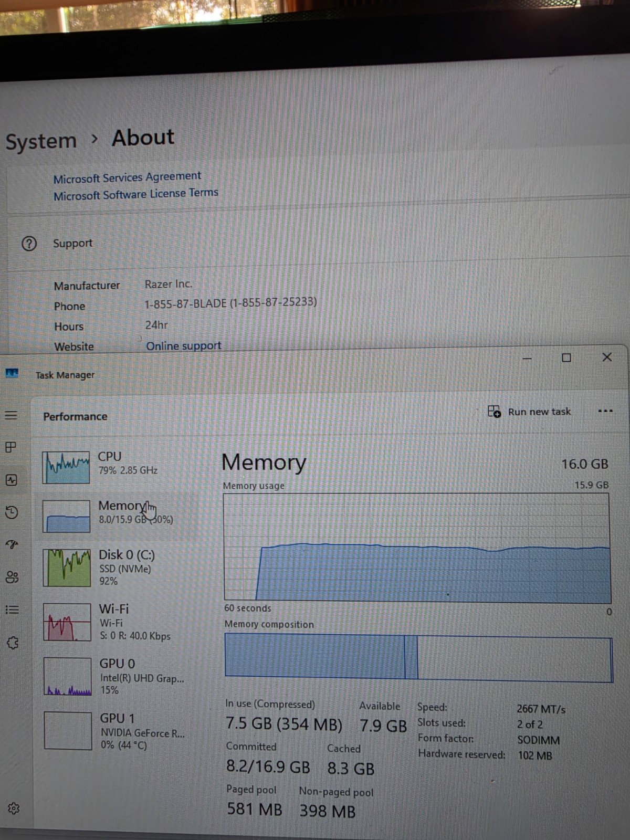Open the App history icon
This screenshot has height=840, width=630.
tap(12, 512)
